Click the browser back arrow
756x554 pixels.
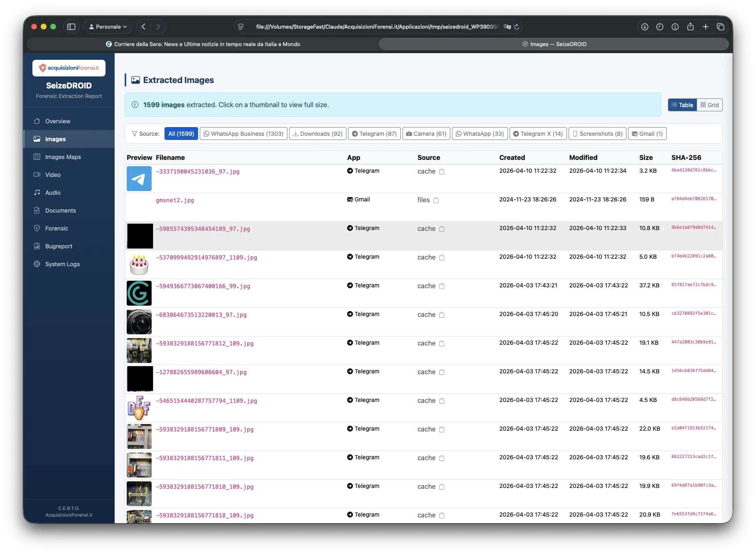[x=143, y=27]
